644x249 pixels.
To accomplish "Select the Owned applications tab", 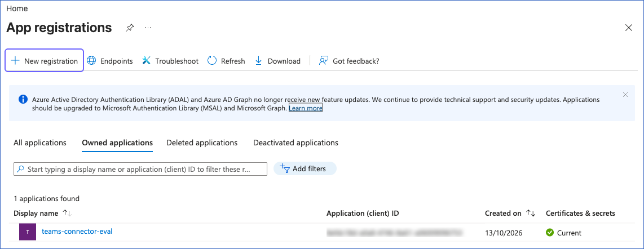I will (x=117, y=143).
